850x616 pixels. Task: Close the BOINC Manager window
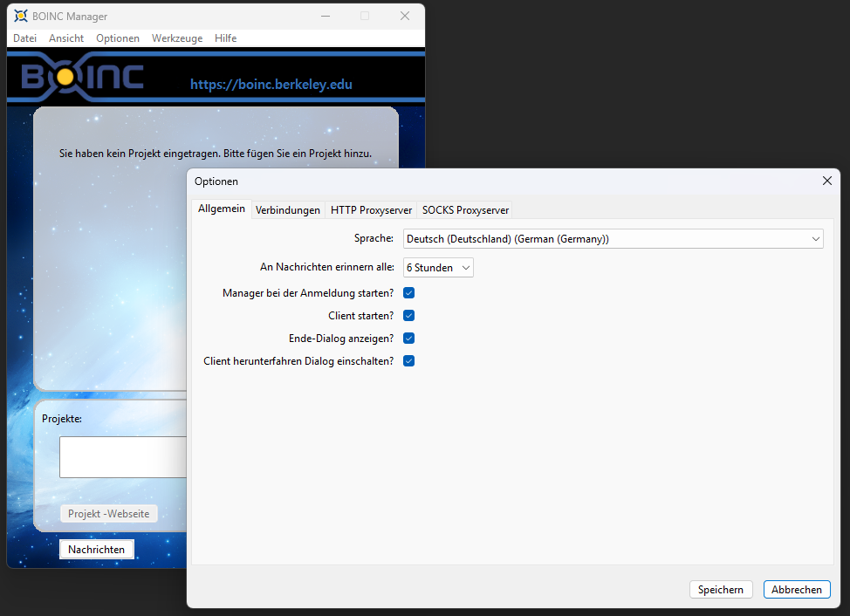[x=404, y=17]
